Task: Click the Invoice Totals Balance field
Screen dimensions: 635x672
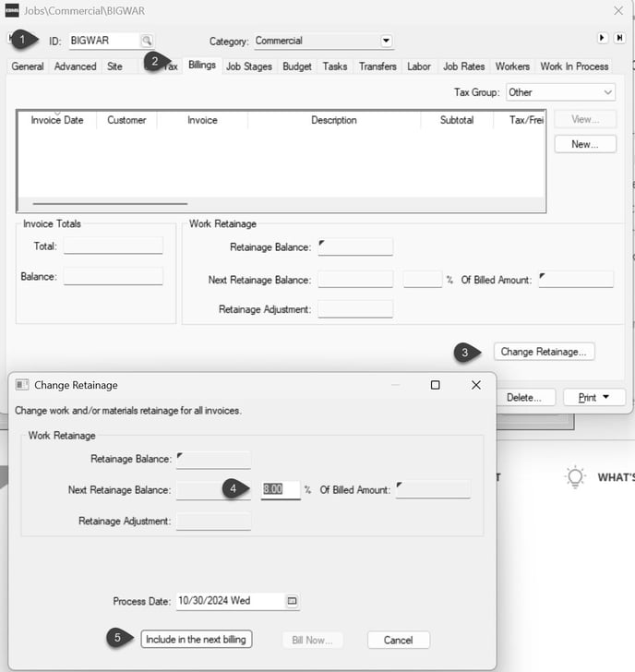Action: (x=114, y=276)
